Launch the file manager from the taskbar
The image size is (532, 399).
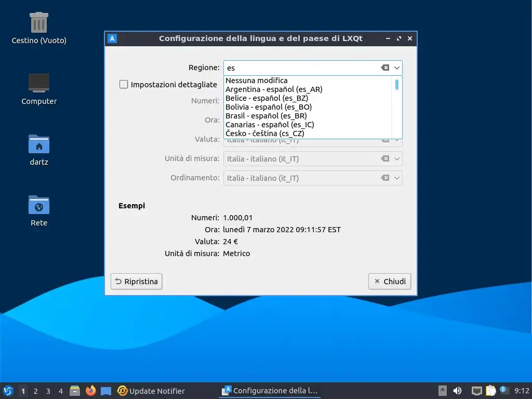[75, 391]
